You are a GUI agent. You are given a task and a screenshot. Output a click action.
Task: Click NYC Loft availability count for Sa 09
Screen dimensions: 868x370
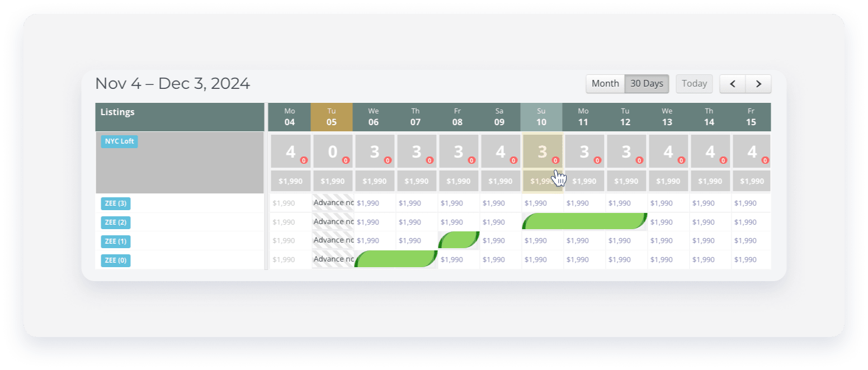pos(501,151)
